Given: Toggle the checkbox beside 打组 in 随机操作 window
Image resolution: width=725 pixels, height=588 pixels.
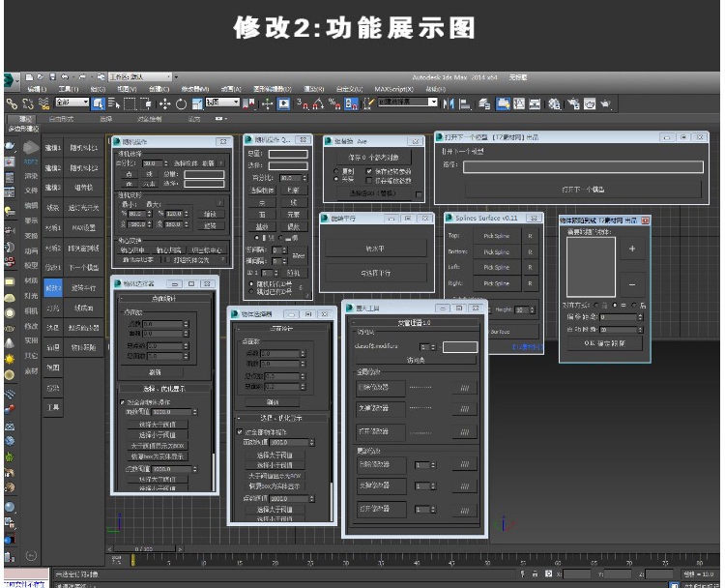Looking at the screenshot, I should click(167, 260).
